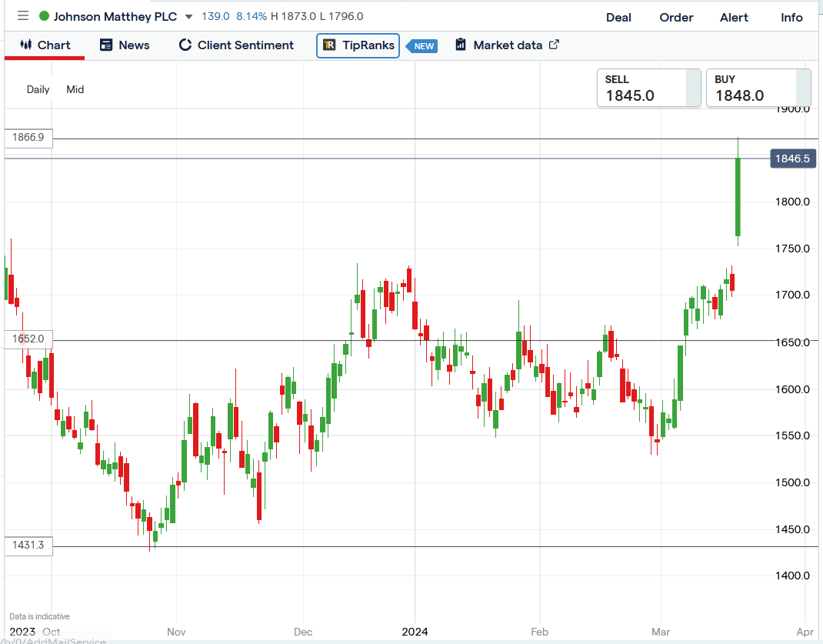Select the 1866.9 horizontal line label
Image resolution: width=823 pixels, height=644 pixels.
[x=28, y=138]
